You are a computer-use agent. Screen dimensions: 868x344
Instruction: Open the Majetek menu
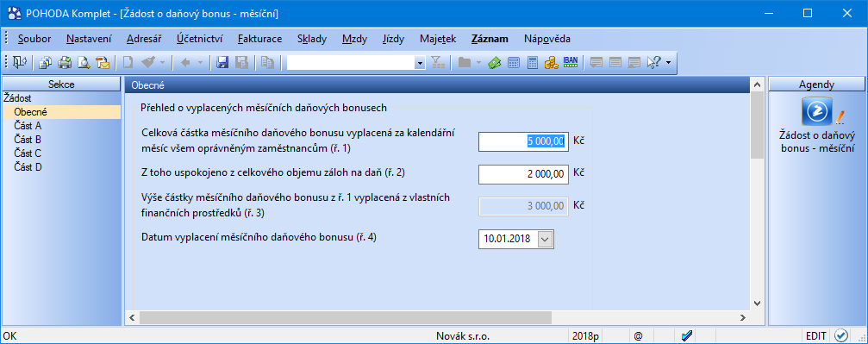tap(438, 39)
